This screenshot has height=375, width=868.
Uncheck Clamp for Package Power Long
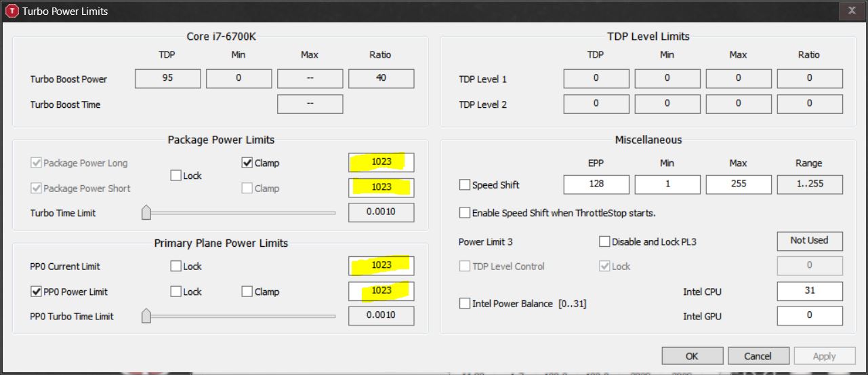[247, 163]
